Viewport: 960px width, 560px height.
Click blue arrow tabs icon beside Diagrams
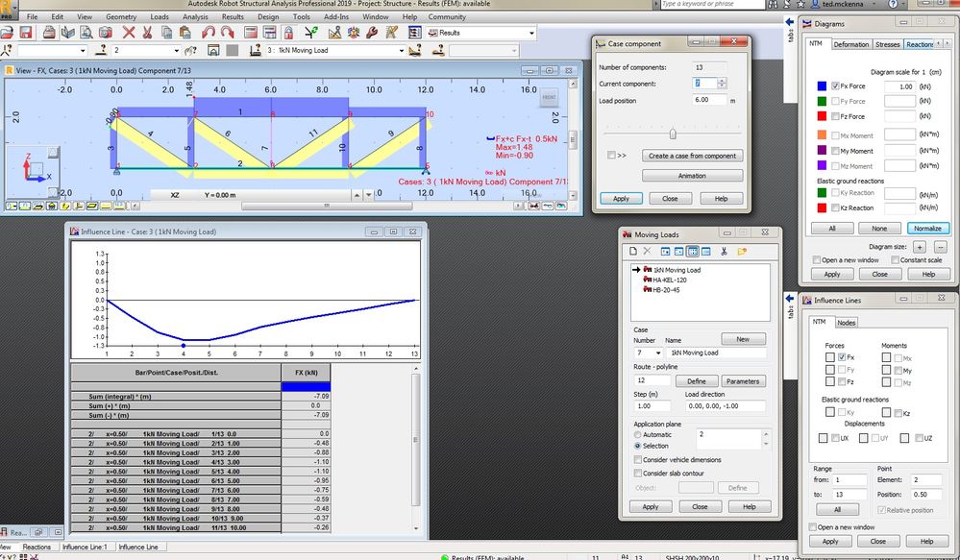[x=790, y=22]
